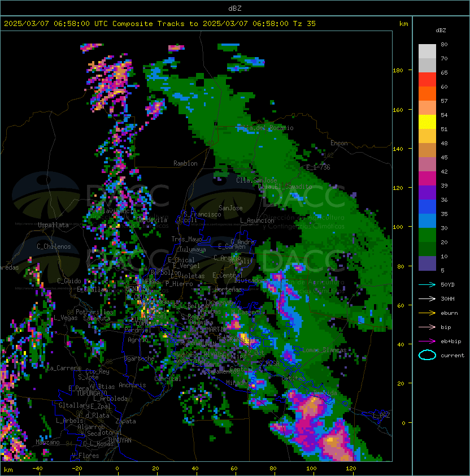Screen dimensions: 470x476
Task: Click the '50YD' legend label
Action: pyautogui.click(x=447, y=285)
